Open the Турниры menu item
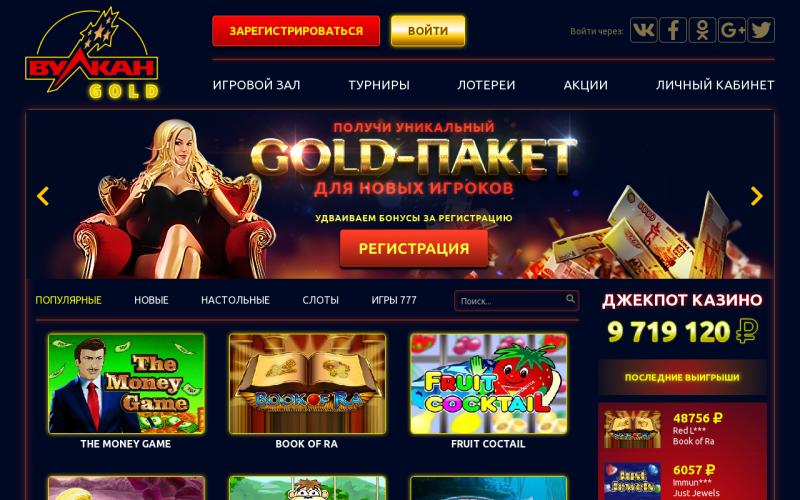Screen dimensions: 800x500 coord(379,85)
